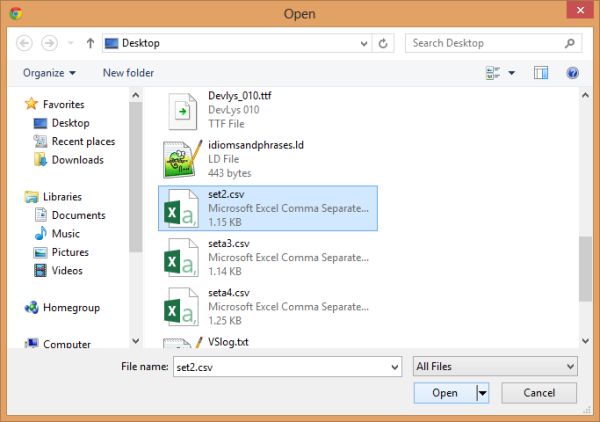600x422 pixels.
Task: Click the Up one level arrow
Action: tap(90, 44)
